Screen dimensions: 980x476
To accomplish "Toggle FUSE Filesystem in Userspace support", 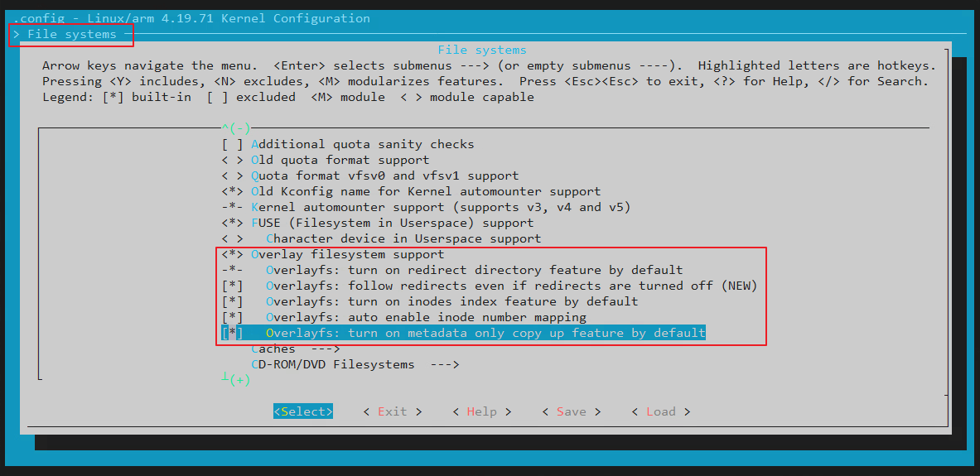I will pyautogui.click(x=232, y=223).
